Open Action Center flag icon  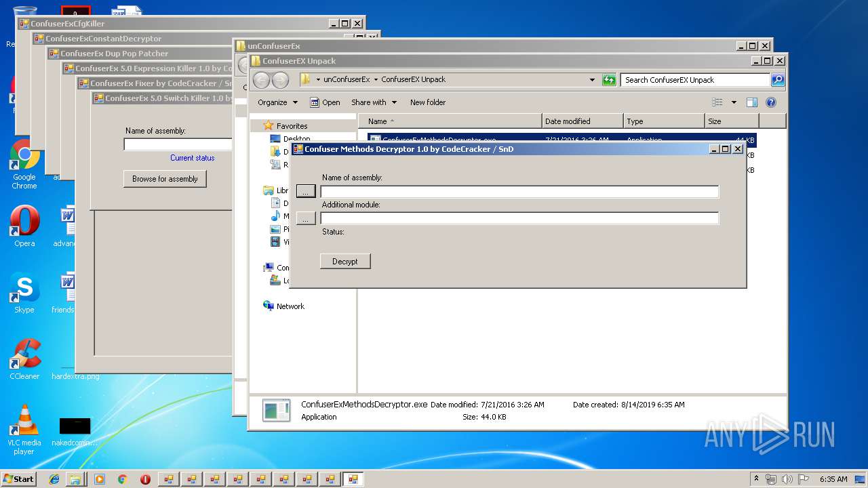(x=802, y=479)
